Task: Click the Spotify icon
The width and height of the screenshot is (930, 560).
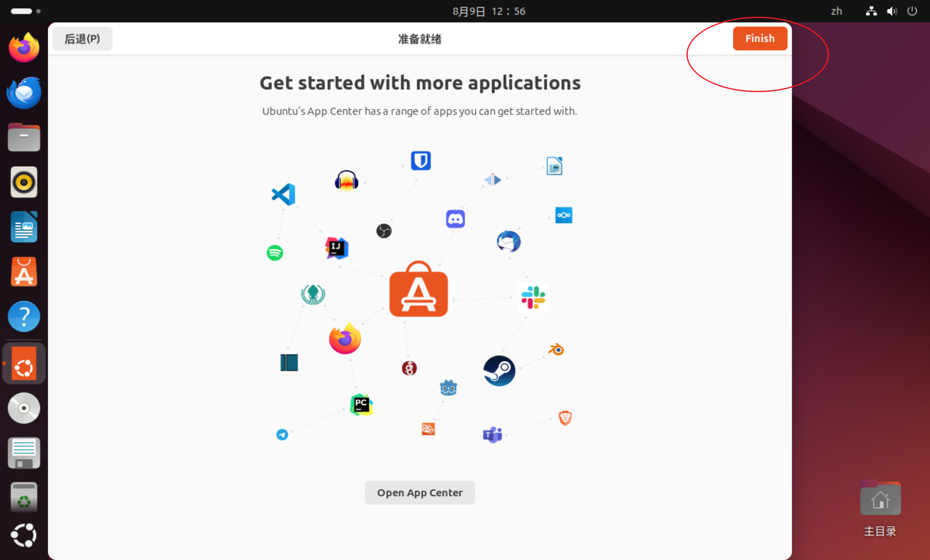Action: click(x=275, y=252)
